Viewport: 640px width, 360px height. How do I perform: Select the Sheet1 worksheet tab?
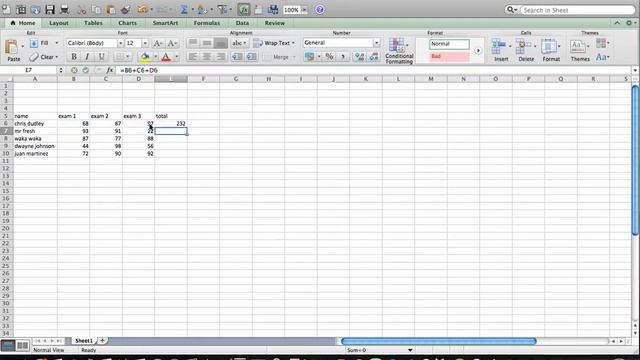84,340
